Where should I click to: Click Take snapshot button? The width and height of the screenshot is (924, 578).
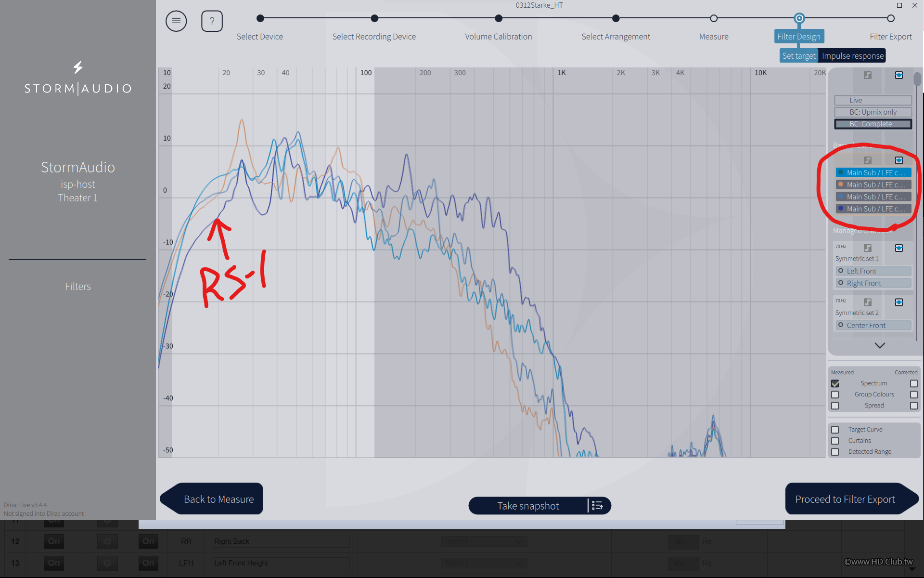tap(528, 506)
